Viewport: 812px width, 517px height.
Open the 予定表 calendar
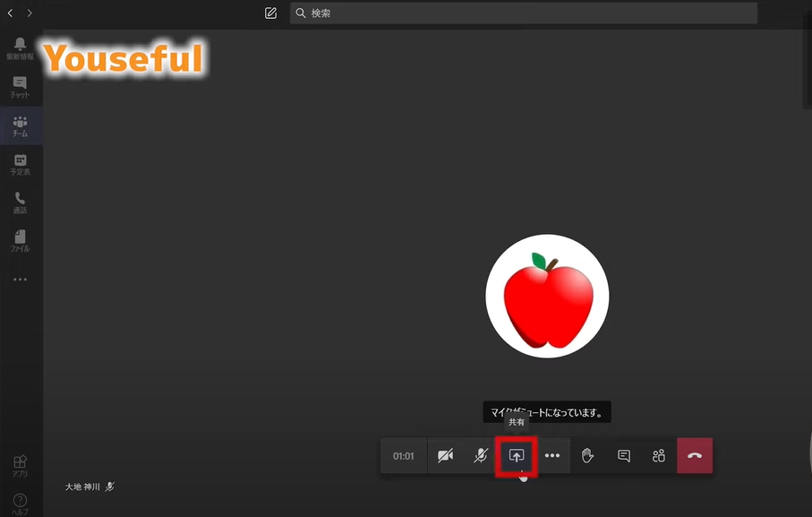pos(21,164)
